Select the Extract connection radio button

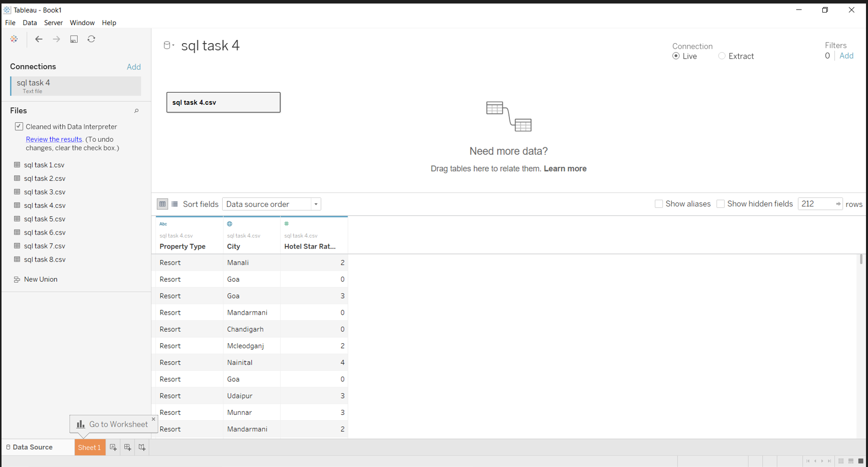[x=722, y=56]
